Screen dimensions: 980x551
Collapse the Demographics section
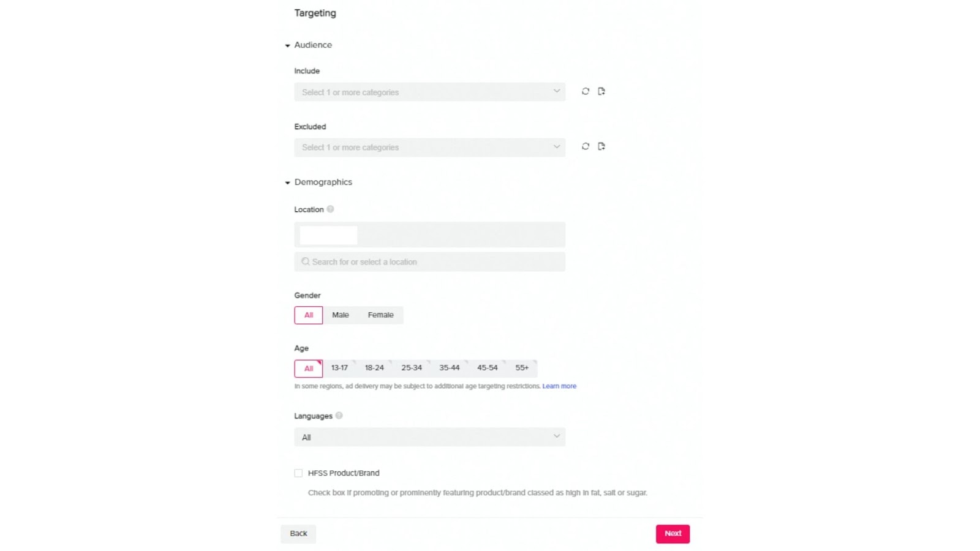click(287, 182)
